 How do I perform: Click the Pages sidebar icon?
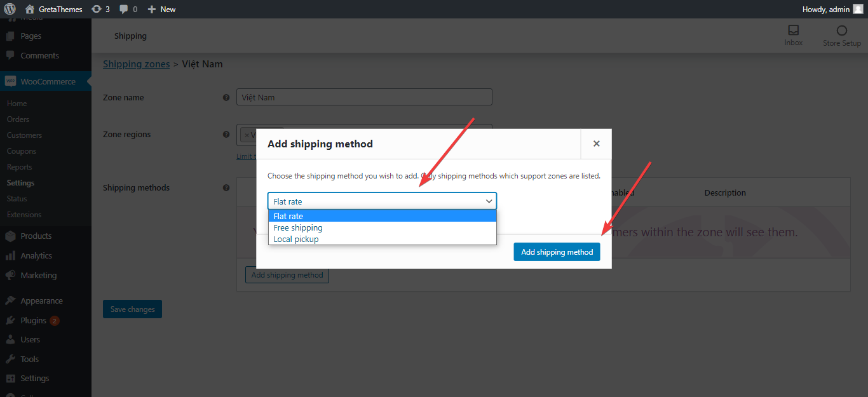coord(10,36)
